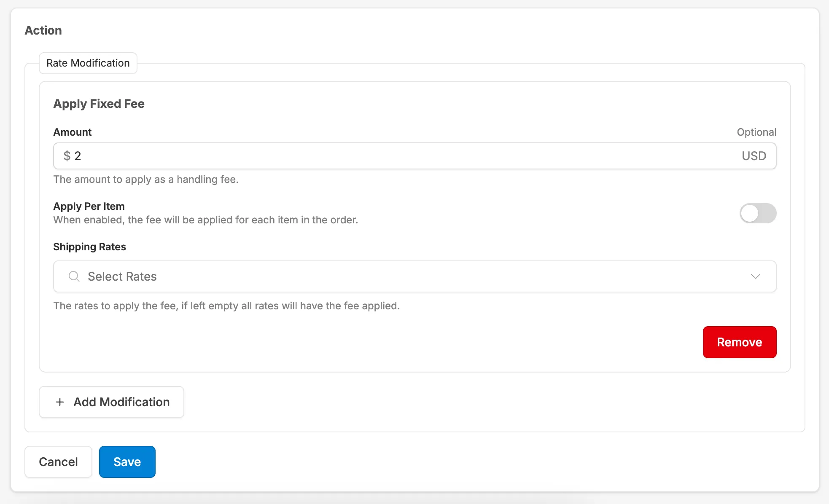Screen dimensions: 829x504
Task: Click the dollar sign prefix in Amount
Action: coord(67,156)
